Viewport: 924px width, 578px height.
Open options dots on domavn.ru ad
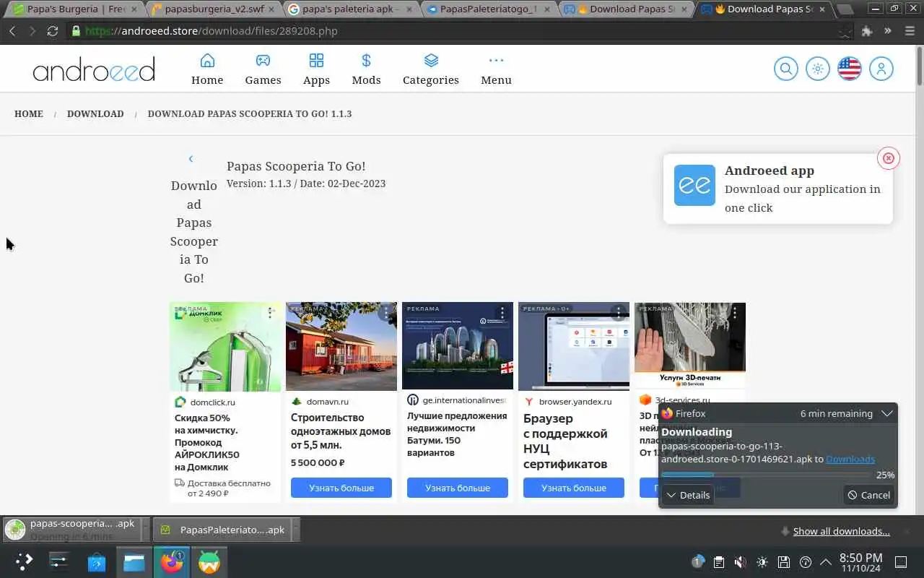(387, 312)
